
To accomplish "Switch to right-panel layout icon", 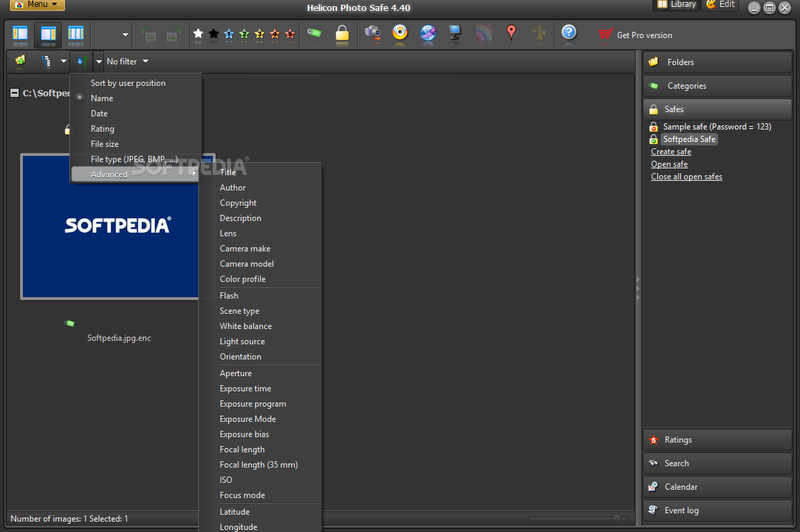I will click(x=48, y=34).
